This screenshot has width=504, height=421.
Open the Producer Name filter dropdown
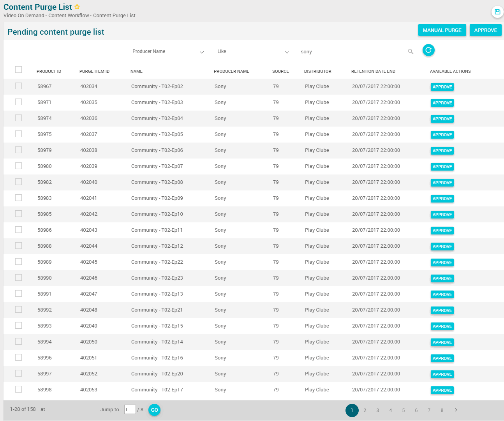167,51
